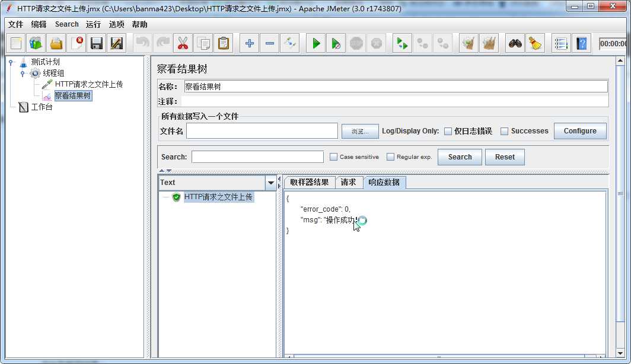The width and height of the screenshot is (631, 364).
Task: Tick the Regular exp. checkbox
Action: pos(390,157)
